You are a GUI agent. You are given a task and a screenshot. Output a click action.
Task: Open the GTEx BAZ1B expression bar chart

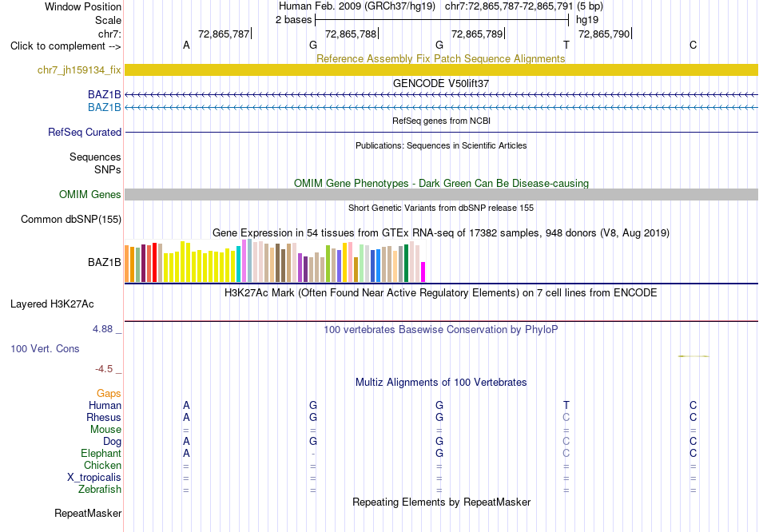[275, 260]
